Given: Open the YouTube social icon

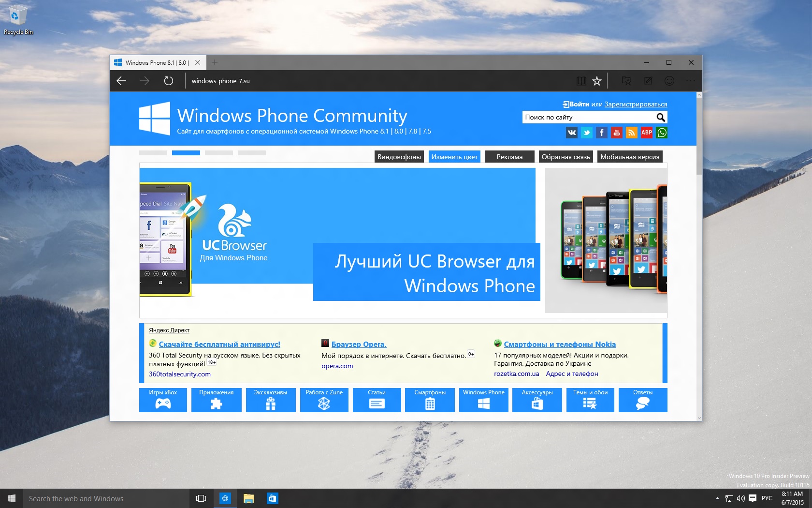Looking at the screenshot, I should (x=617, y=133).
